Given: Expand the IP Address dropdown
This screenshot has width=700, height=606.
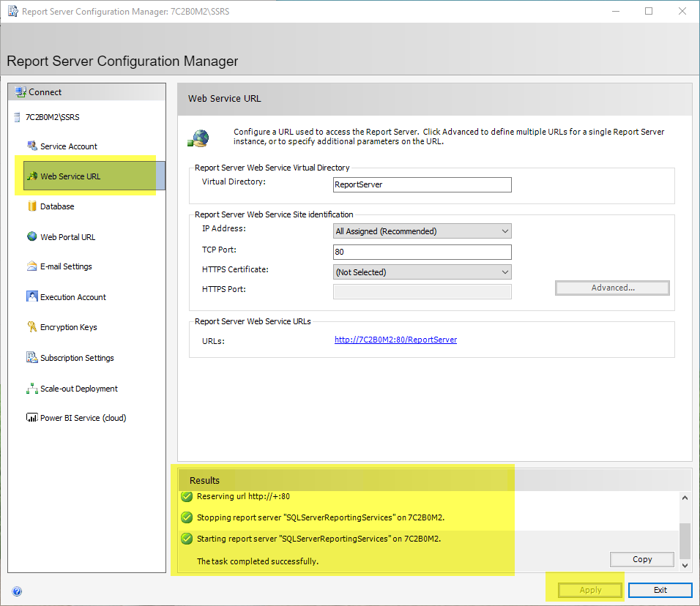Looking at the screenshot, I should click(x=504, y=231).
